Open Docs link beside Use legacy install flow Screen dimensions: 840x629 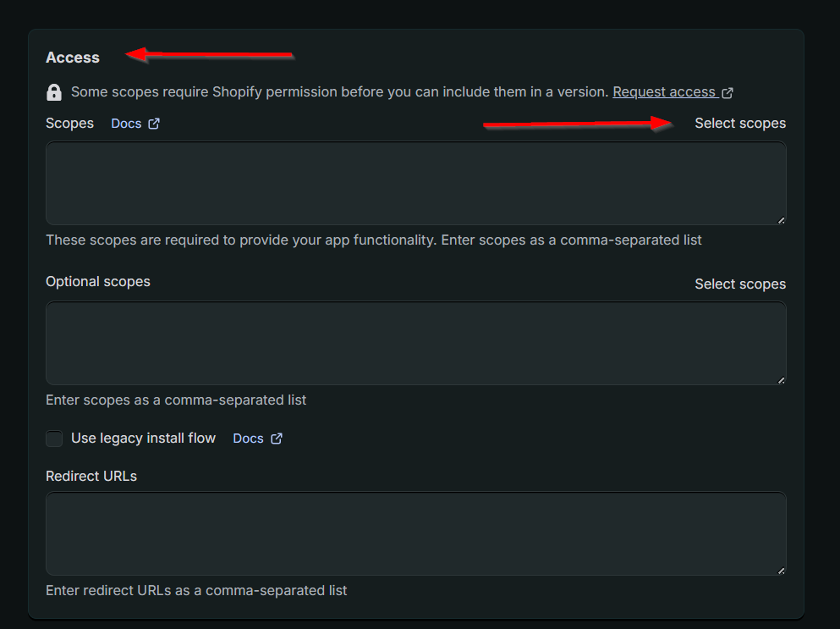[x=248, y=439]
